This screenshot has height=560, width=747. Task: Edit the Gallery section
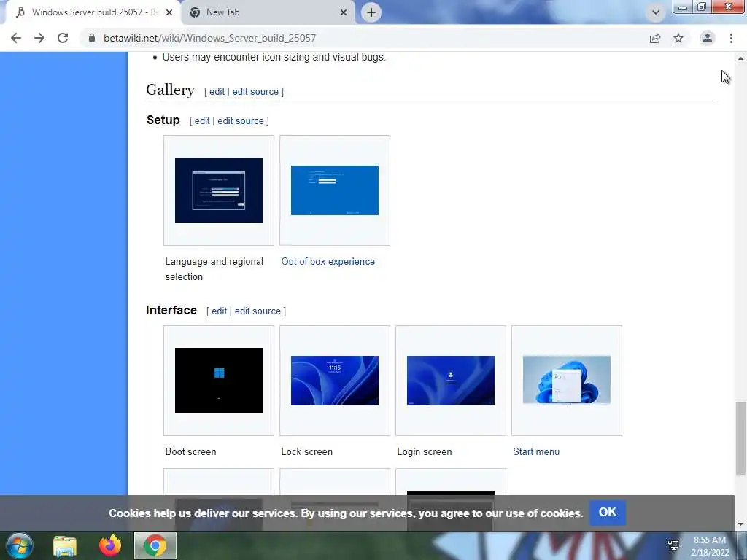[217, 91]
